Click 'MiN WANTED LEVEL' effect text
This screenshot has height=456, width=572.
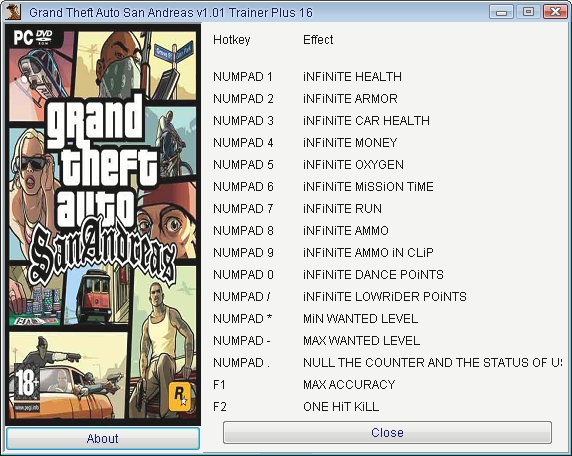[360, 318]
